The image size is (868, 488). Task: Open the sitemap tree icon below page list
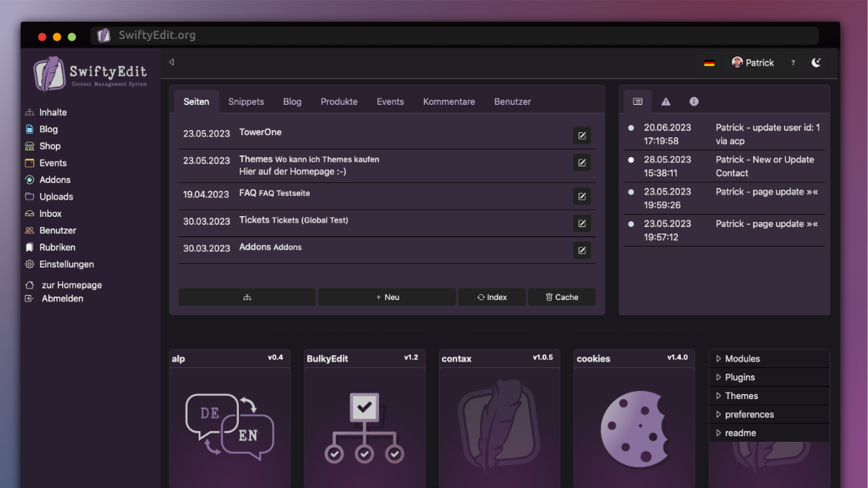click(247, 296)
